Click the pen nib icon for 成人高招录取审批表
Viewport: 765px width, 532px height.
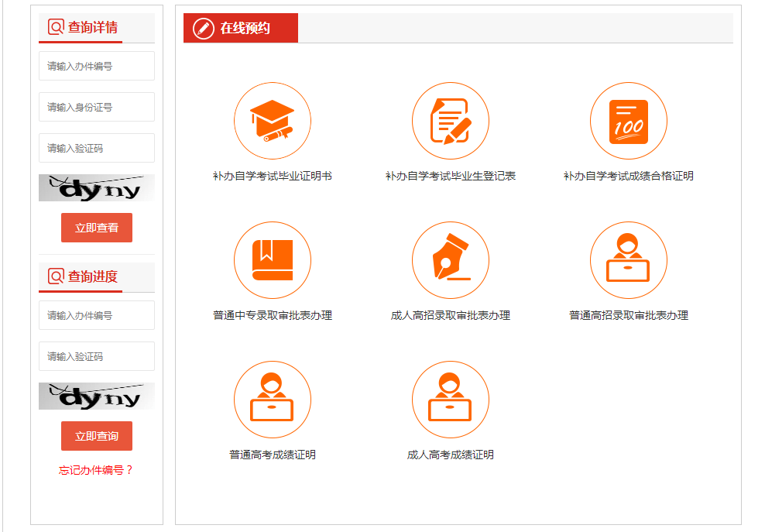[451, 260]
